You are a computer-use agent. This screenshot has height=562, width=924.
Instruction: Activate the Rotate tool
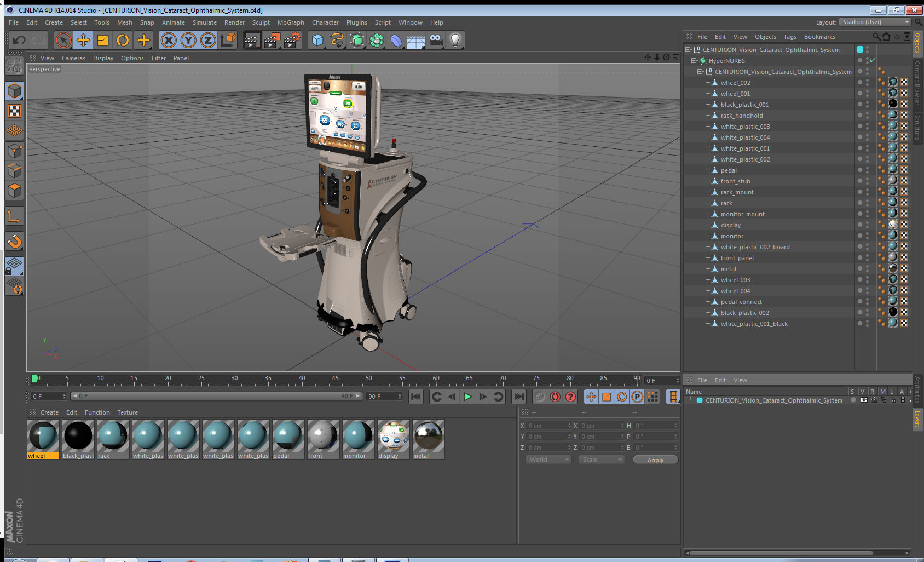click(x=123, y=40)
